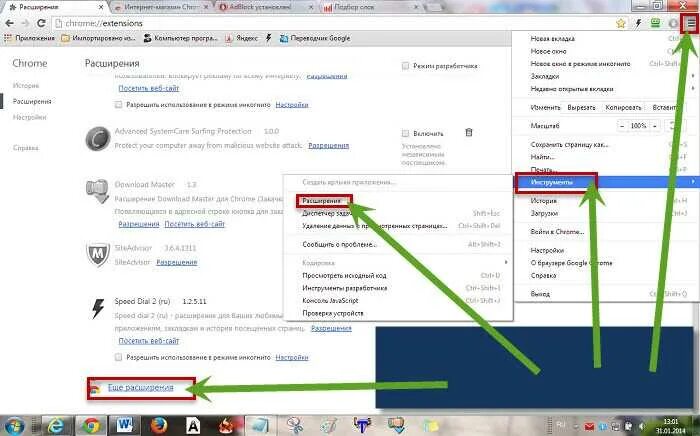Open История in left sidebar
The width and height of the screenshot is (700, 436).
(26, 85)
